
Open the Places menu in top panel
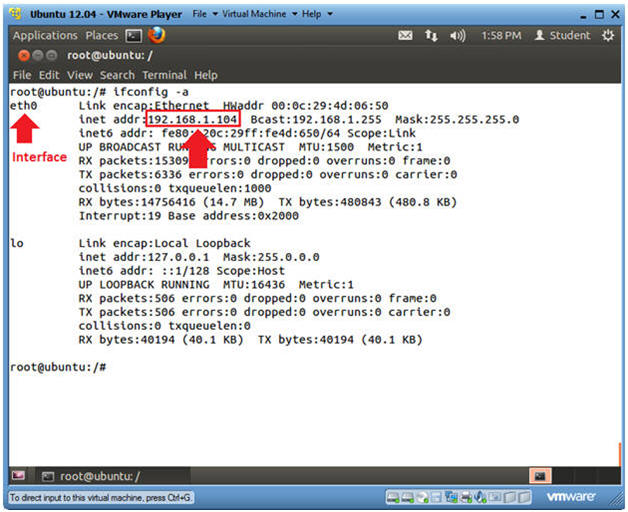point(102,36)
